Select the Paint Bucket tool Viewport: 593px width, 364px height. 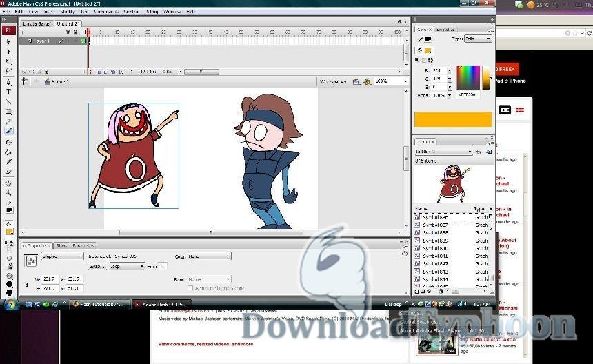pyautogui.click(x=9, y=152)
